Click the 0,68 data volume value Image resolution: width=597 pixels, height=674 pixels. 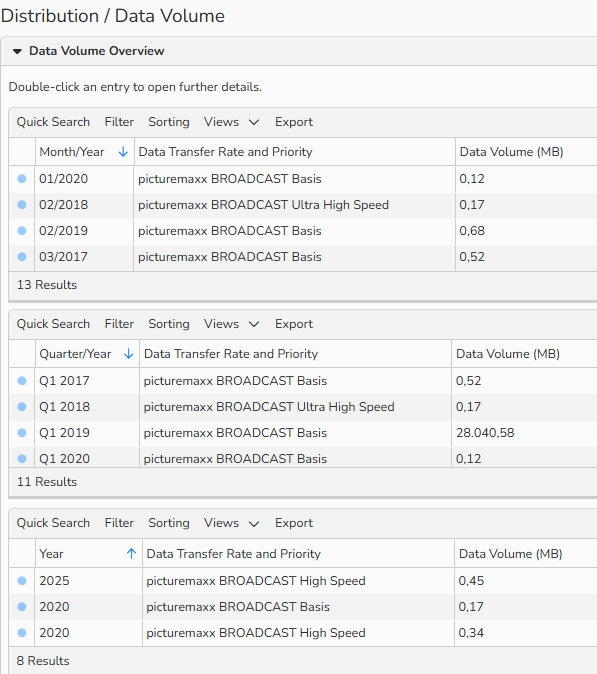pyautogui.click(x=472, y=231)
